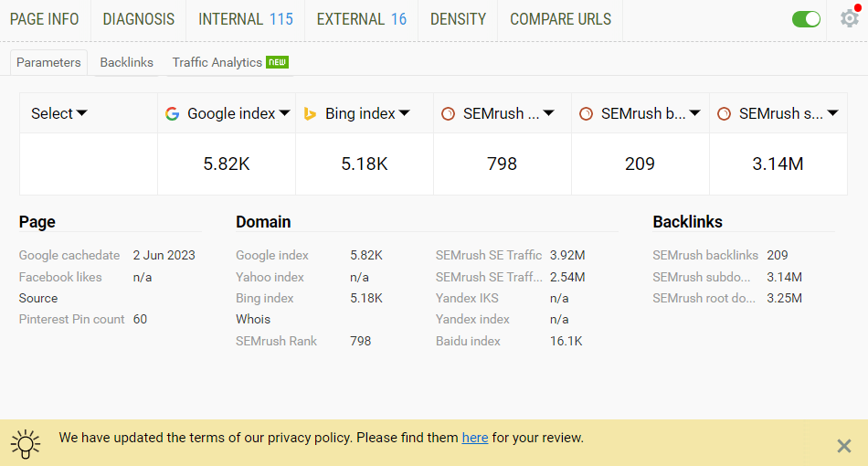Switch to the DENSITY tab
Screen dimensions: 868x466
point(458,19)
